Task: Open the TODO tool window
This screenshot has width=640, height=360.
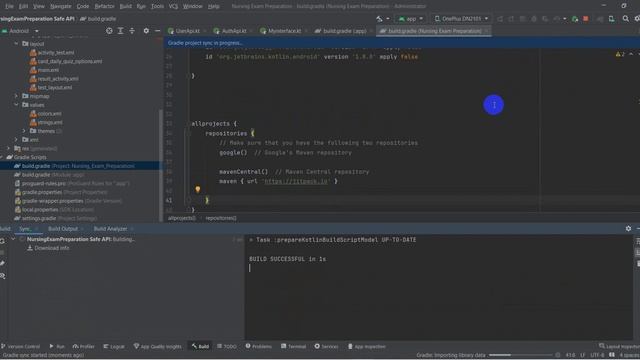Action: 227,347
